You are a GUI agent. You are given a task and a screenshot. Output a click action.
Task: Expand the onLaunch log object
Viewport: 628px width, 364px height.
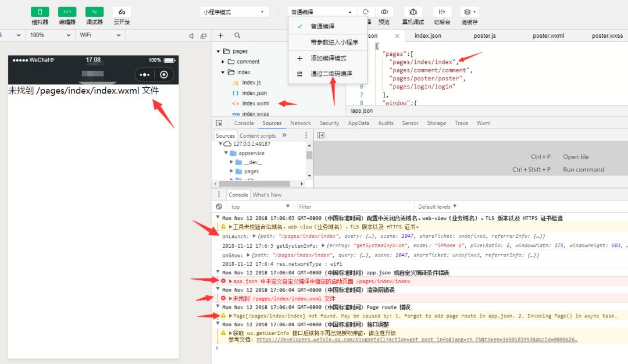tap(254, 236)
